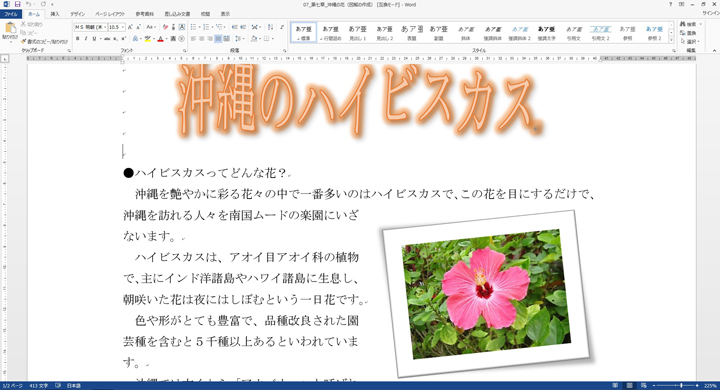Viewport: 720px width, 390px height.
Task: Open the font name dropdown
Action: 90,27
